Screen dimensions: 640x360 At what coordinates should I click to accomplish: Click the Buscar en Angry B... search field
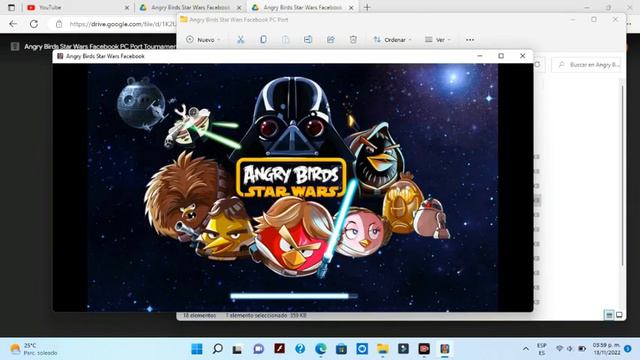tap(587, 64)
